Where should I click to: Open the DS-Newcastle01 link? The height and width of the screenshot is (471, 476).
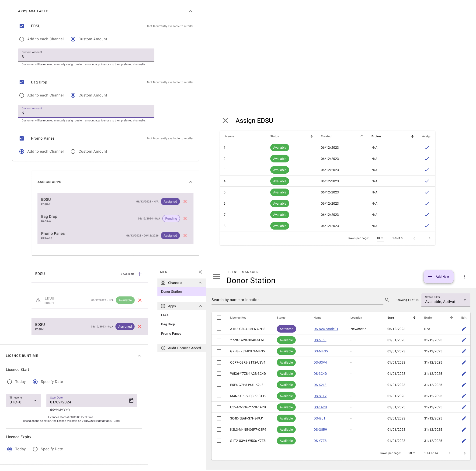326,329
